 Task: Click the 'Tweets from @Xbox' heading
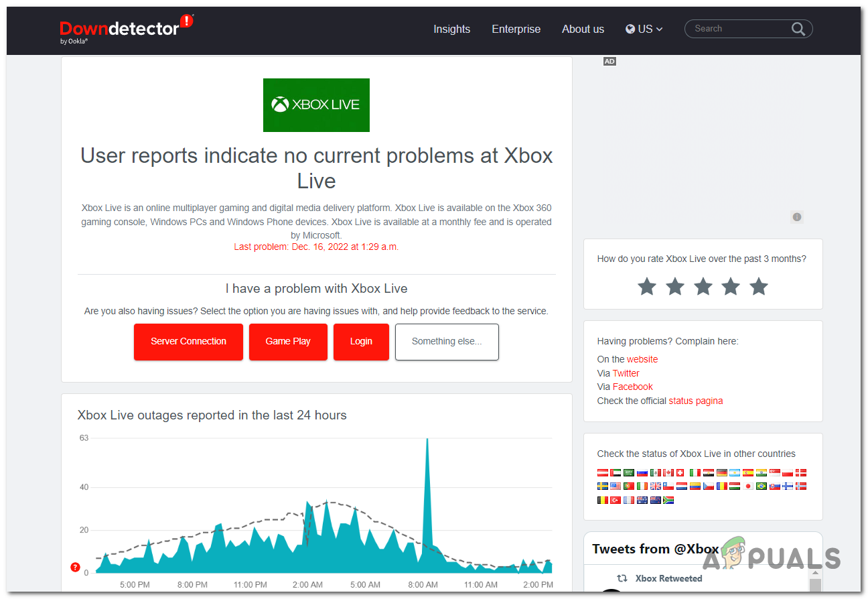coord(656,549)
